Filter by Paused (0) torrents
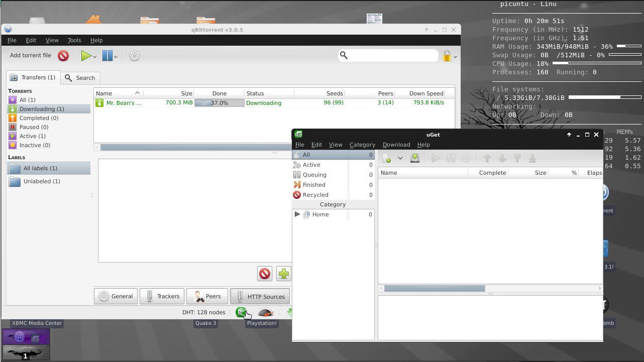This screenshot has width=644, height=362. (49, 127)
